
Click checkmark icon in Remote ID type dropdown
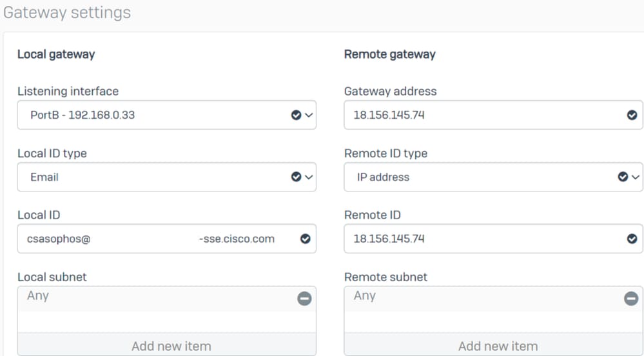623,177
